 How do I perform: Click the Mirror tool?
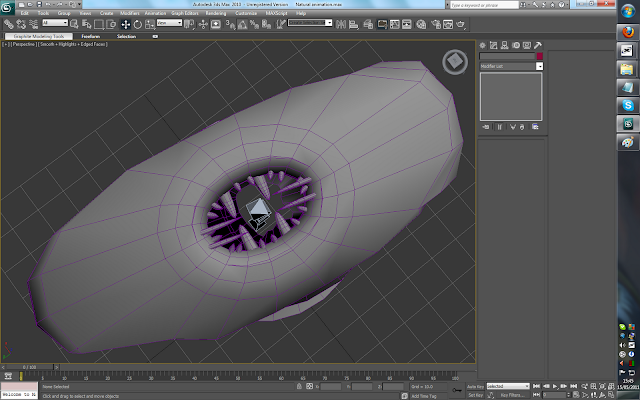[340, 24]
